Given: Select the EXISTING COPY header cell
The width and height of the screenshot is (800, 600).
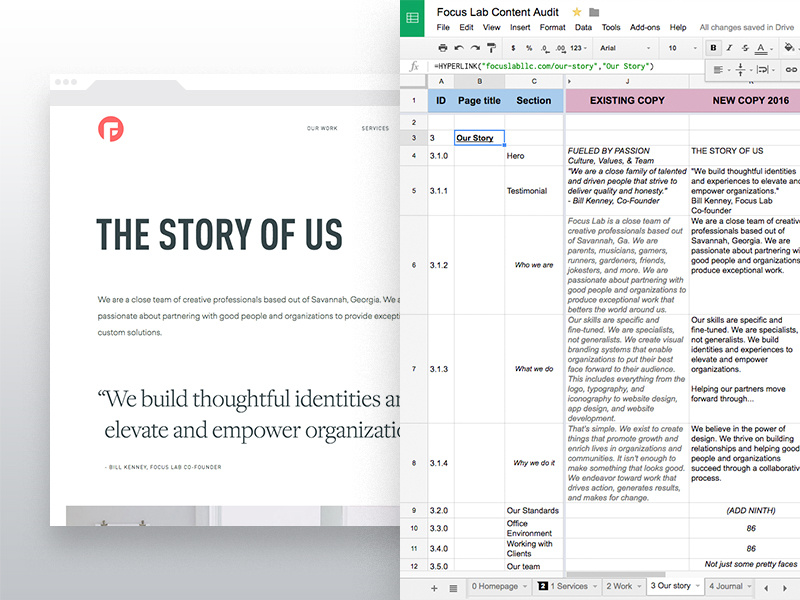Looking at the screenshot, I should [627, 101].
